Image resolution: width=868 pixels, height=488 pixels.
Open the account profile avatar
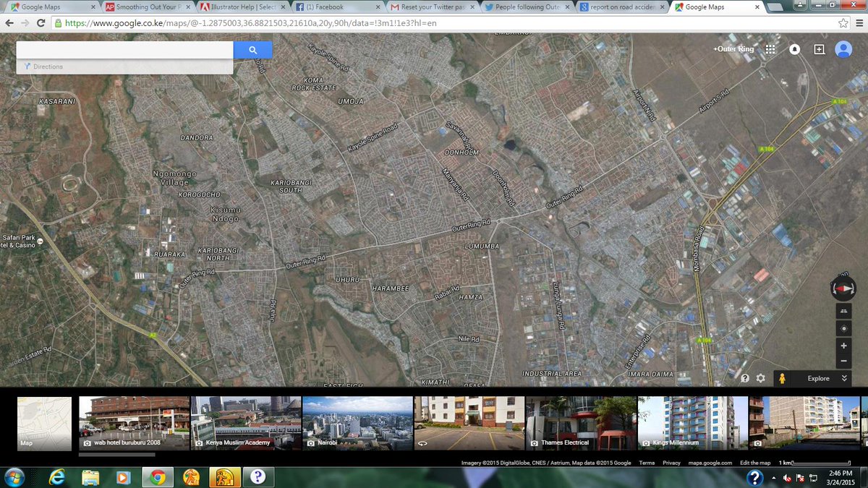coord(843,49)
